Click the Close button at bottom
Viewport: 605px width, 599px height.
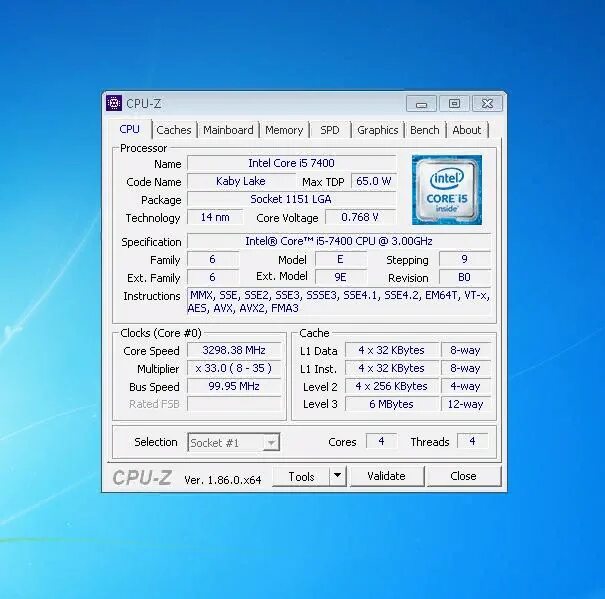463,476
